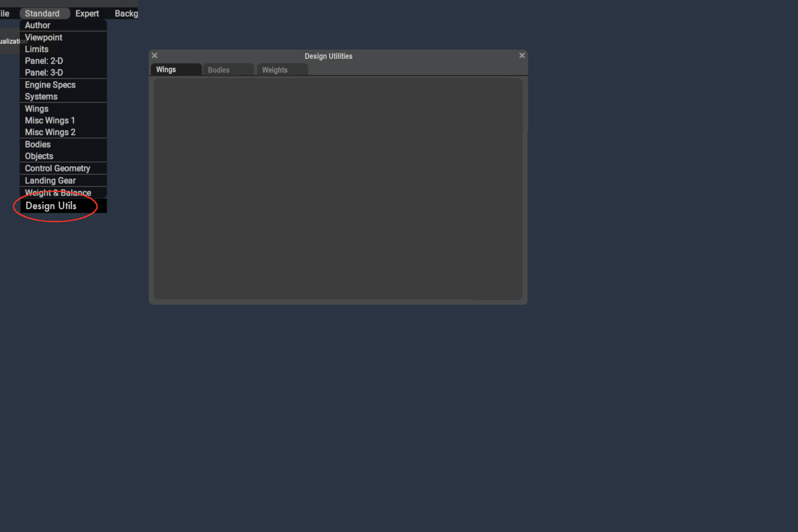This screenshot has height=532, width=798.
Task: Select the Viewpoint menu entry
Action: pyautogui.click(x=44, y=37)
